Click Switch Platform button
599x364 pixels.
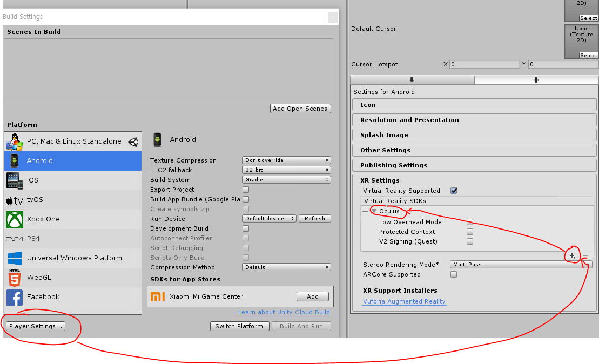[239, 326]
